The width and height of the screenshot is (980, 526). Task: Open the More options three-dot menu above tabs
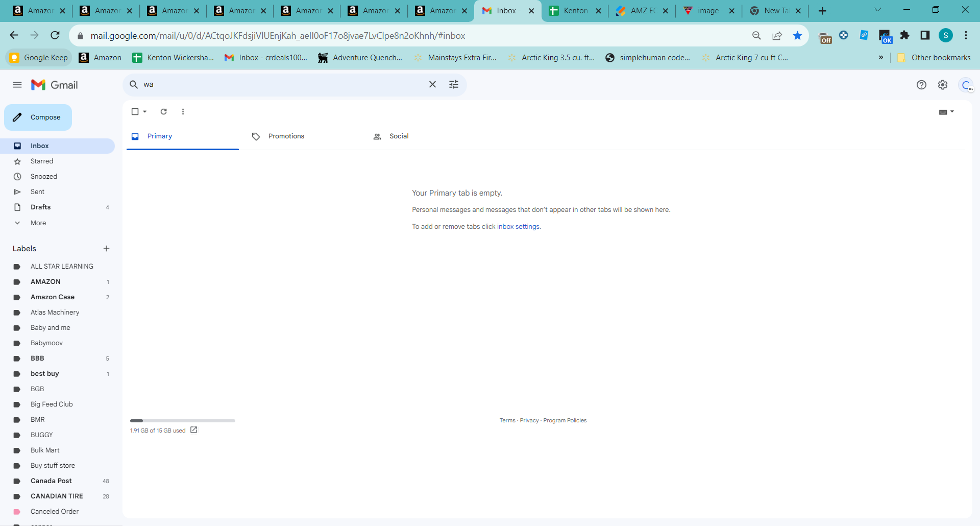click(x=183, y=111)
